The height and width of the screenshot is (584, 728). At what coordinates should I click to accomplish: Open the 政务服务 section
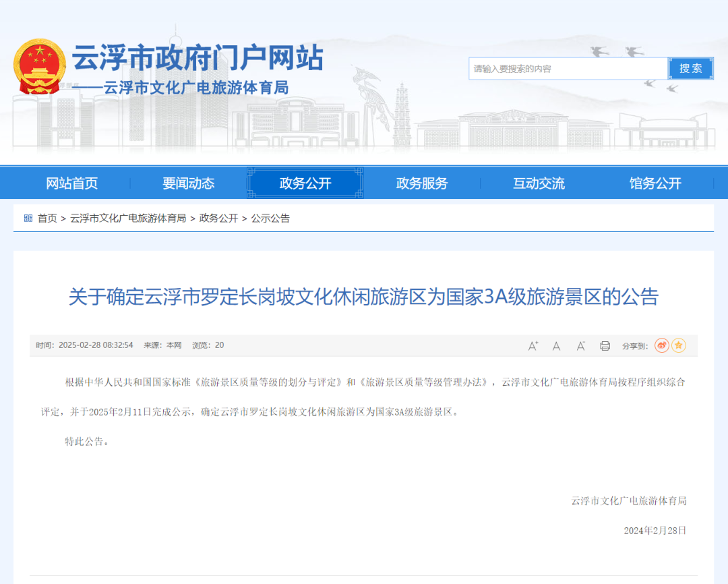point(421,182)
